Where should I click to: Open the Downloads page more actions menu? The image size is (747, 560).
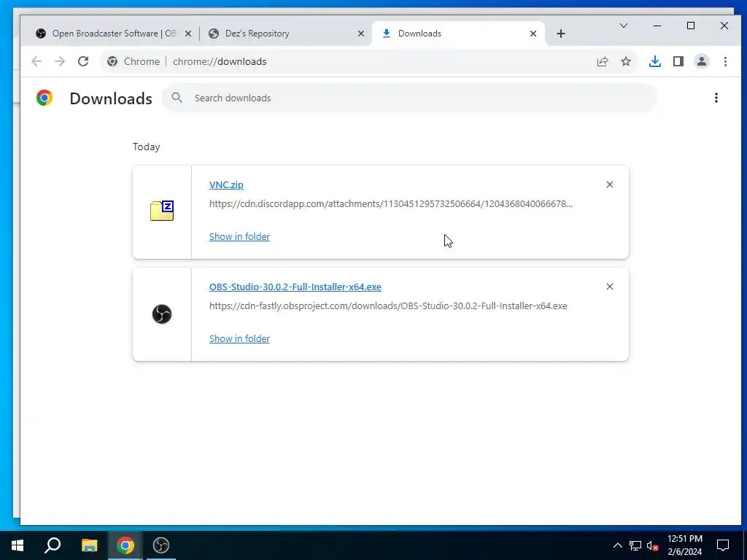tap(716, 98)
